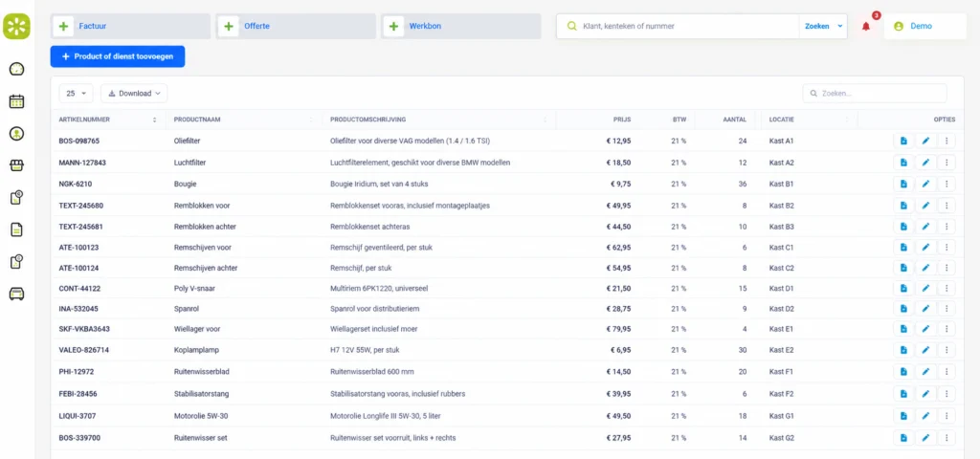Open more options for NGK-6210 row
Image resolution: width=980 pixels, height=459 pixels.
click(x=947, y=184)
